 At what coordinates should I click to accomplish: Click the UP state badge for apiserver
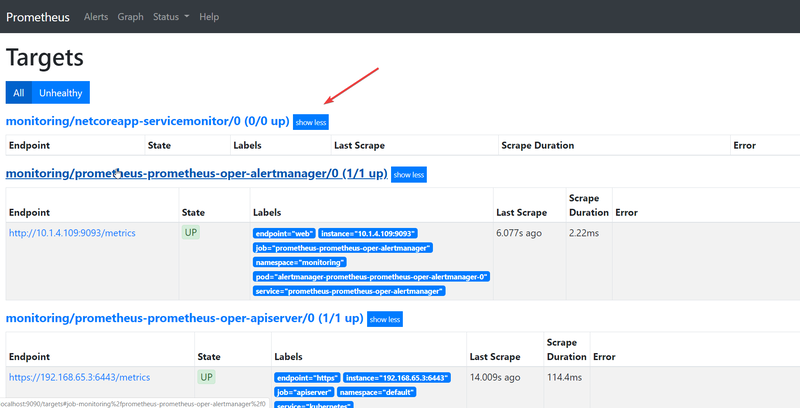coord(206,377)
